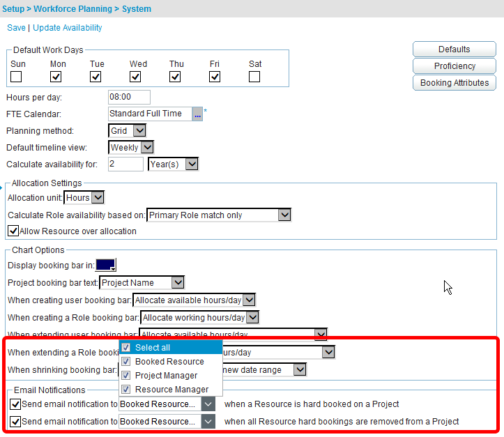The height and width of the screenshot is (437, 504).
Task: Toggle hard booked email notification checkbox
Action: coord(15,404)
